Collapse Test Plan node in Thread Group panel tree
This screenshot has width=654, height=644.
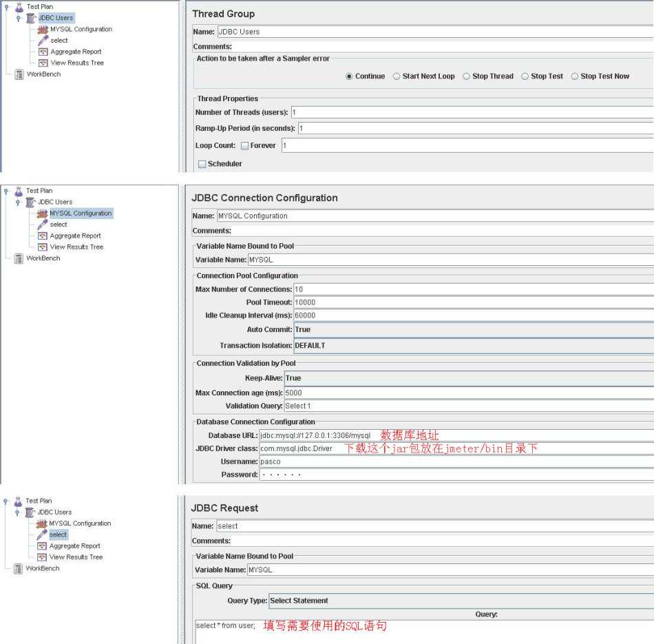pyautogui.click(x=7, y=7)
